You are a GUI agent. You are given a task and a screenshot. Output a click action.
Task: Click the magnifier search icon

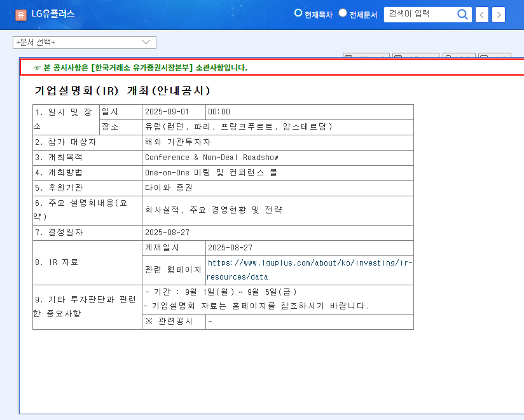462,15
